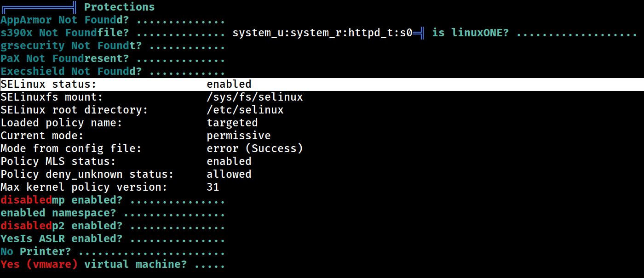
Task: Click the 'Policy deny_unknown status' allowed value
Action: click(x=229, y=174)
